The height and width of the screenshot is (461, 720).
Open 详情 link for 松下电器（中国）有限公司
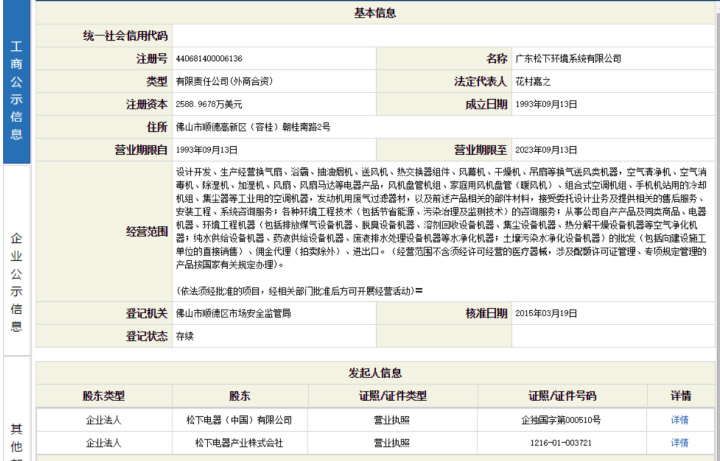tap(679, 420)
